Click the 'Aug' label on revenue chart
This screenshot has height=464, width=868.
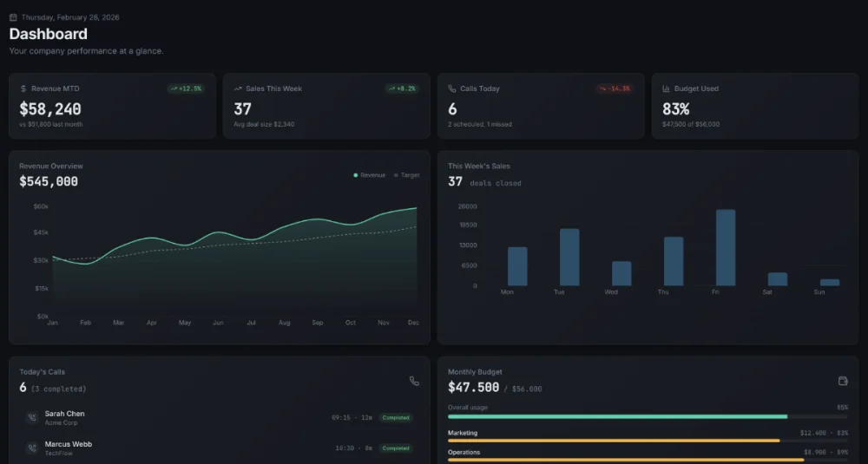pos(284,323)
